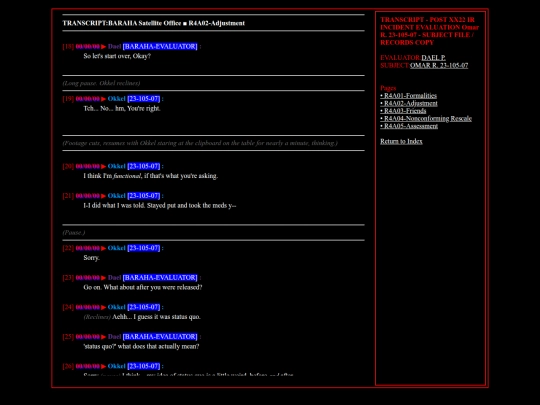Open the R4A03-Friends page link
Image resolution: width=540 pixels, height=405 pixels.
point(403,111)
